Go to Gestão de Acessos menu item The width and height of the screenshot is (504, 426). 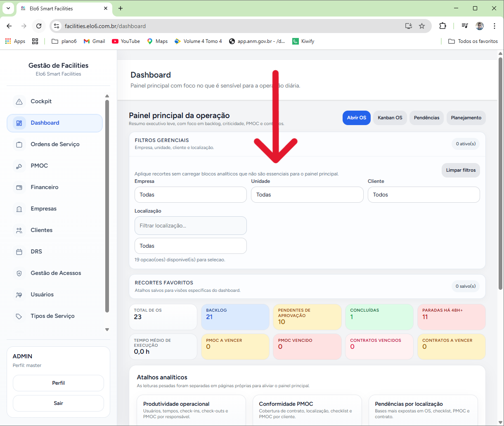(54, 273)
